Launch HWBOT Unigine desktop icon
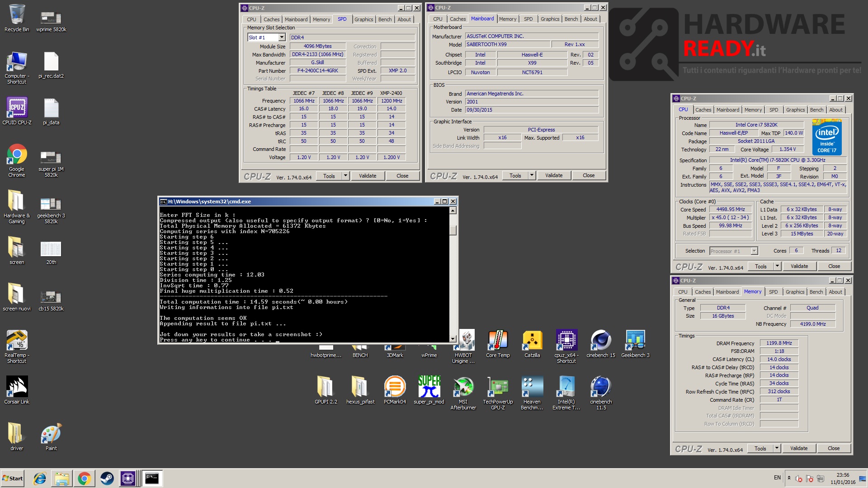The height and width of the screenshot is (488, 868). [x=464, y=347]
